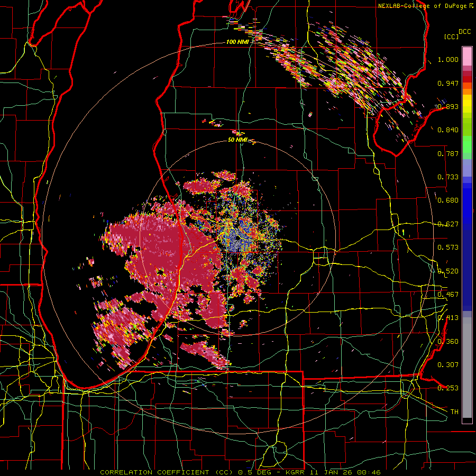
Task: Click the 0.307 color scale value
Action: [x=448, y=365]
